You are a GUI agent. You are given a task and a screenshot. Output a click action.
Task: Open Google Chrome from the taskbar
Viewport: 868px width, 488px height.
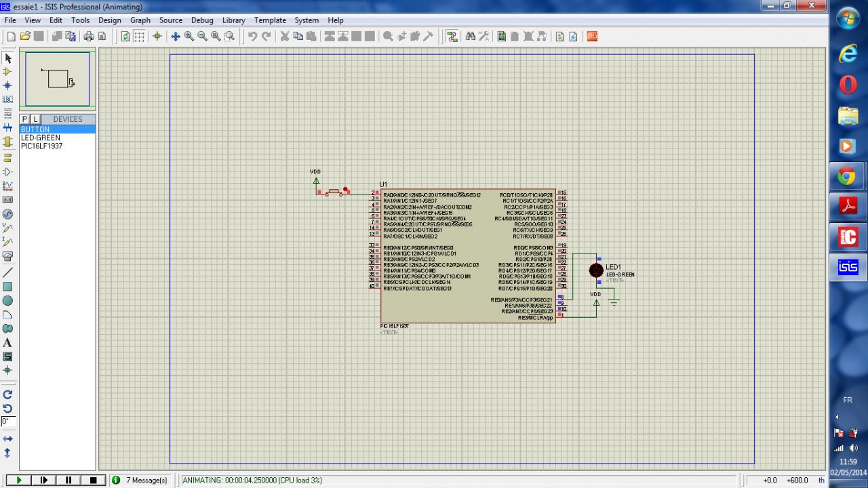click(848, 177)
